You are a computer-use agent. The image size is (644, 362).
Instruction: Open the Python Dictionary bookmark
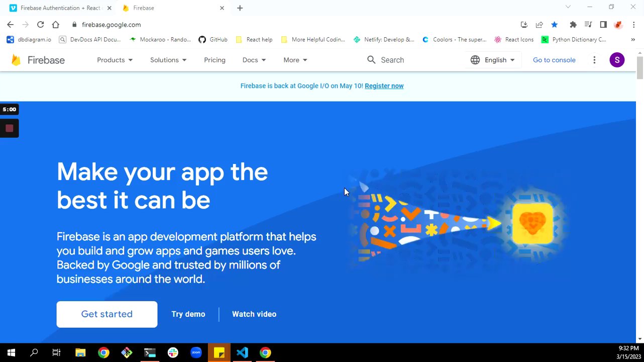click(574, 39)
